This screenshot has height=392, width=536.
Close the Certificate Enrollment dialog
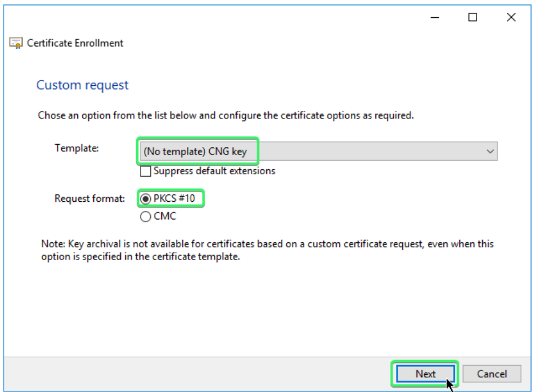511,17
